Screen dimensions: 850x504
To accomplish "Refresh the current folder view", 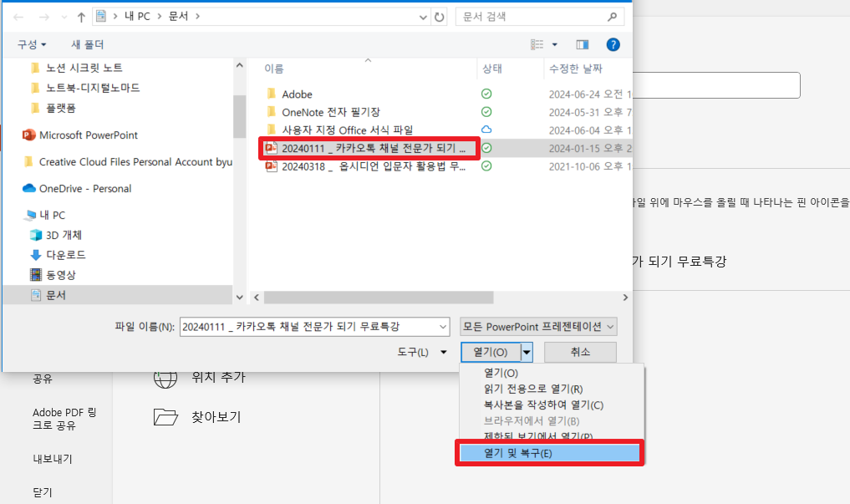I will pyautogui.click(x=440, y=15).
